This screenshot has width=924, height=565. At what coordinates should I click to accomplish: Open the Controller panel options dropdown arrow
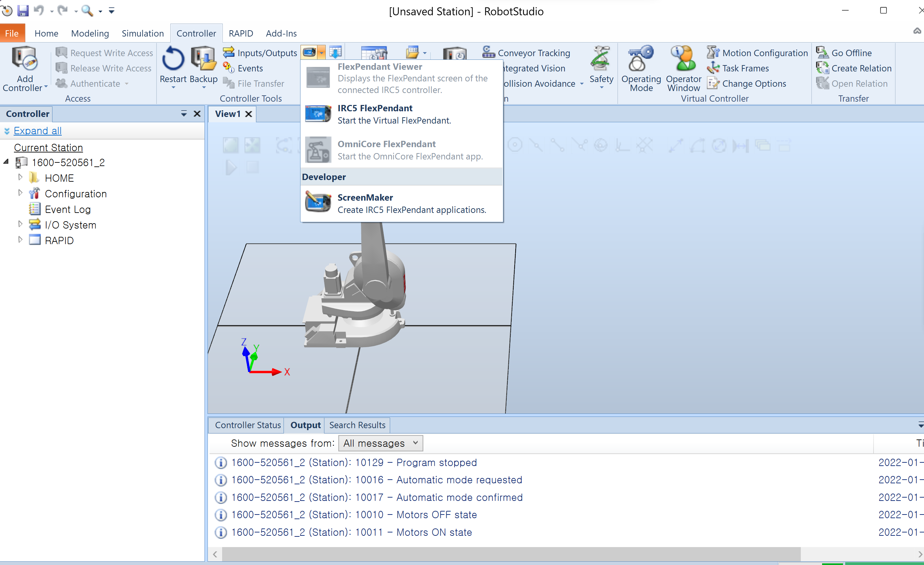[184, 114]
